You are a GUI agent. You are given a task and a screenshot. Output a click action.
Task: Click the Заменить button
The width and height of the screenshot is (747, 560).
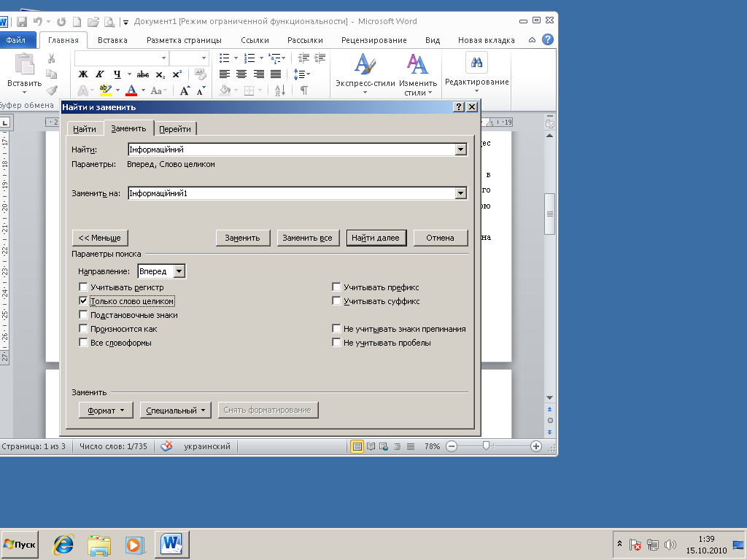242,238
